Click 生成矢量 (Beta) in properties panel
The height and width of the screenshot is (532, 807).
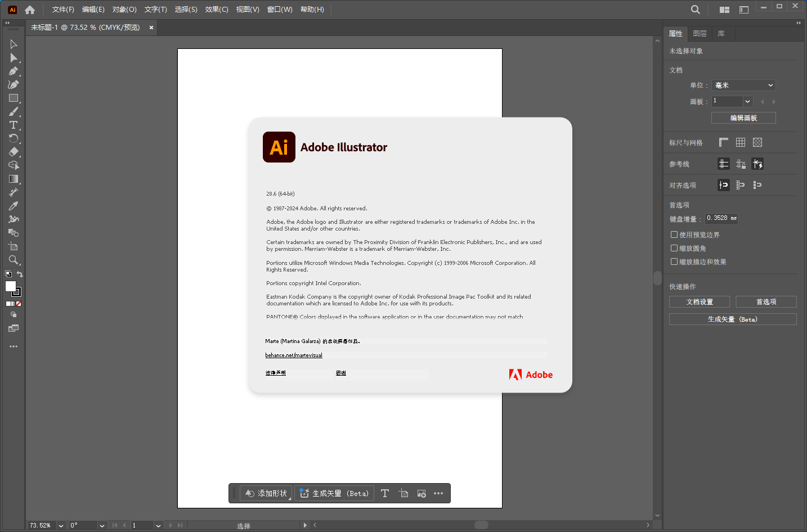tap(733, 319)
